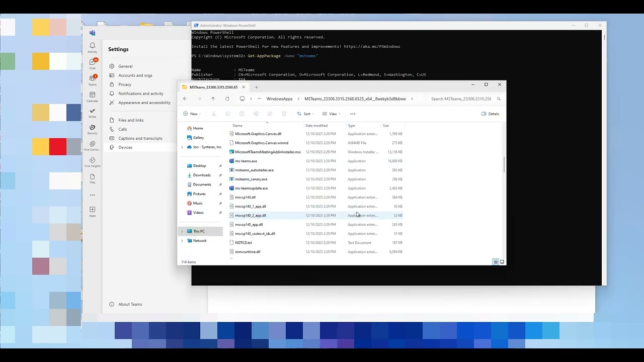Close the MSTeams folder tab
The width and height of the screenshot is (644, 362).
coord(244,87)
